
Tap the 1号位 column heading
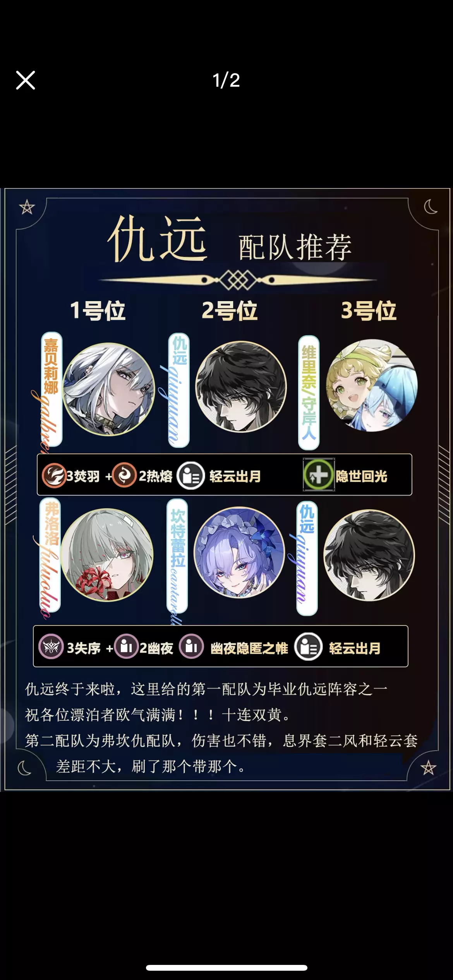[x=98, y=311]
